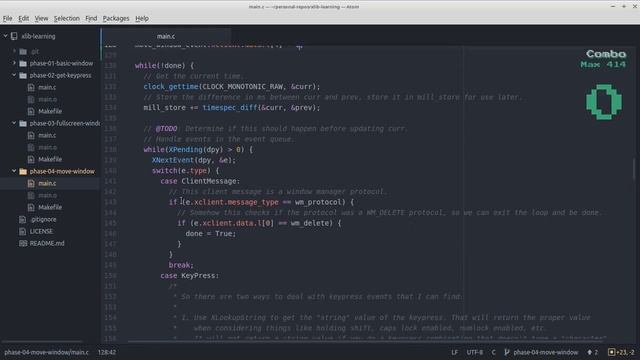Click 'case KeyPress:' code line
Screen dimensions: 640x360
click(189, 276)
